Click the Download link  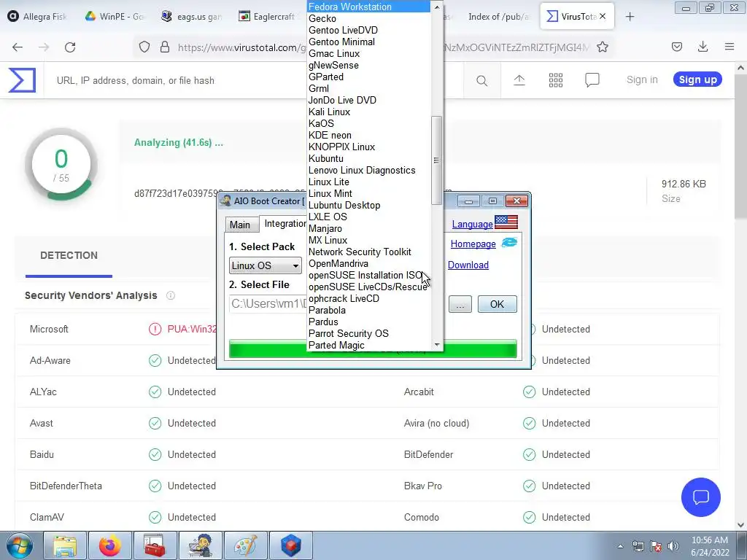pyautogui.click(x=468, y=265)
